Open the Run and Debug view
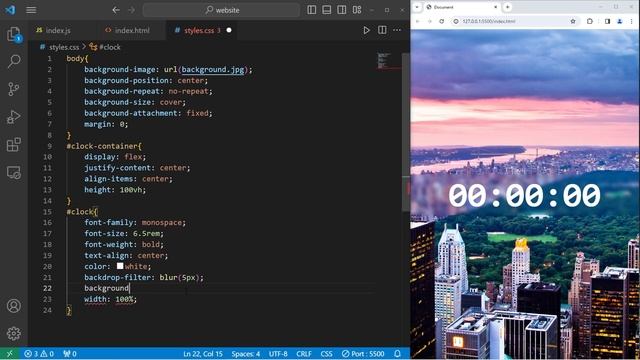640x360 pixels. point(14,117)
